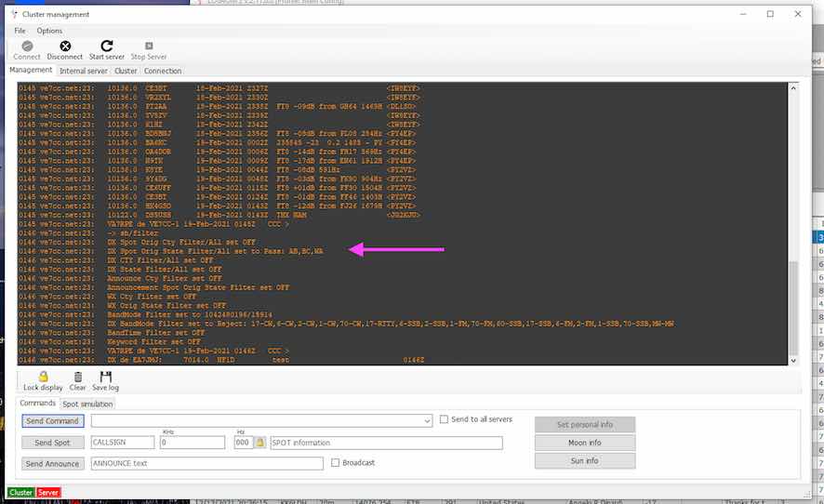This screenshot has height=504, width=824.
Task: Click the log vertical scrollbar thumb
Action: [793, 308]
